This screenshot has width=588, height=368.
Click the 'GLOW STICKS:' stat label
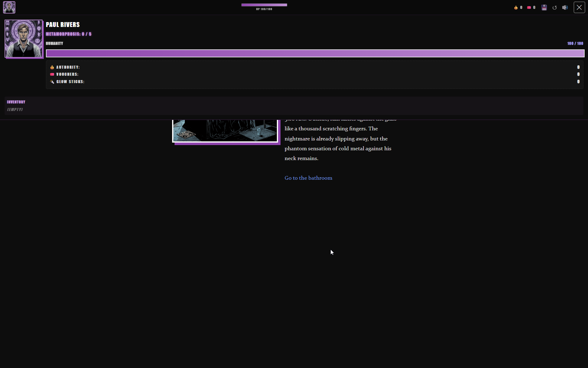[x=70, y=82]
